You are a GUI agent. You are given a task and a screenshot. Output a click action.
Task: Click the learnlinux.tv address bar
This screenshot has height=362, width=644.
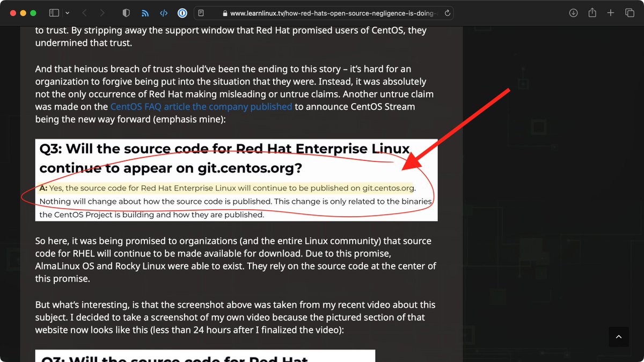point(323,13)
